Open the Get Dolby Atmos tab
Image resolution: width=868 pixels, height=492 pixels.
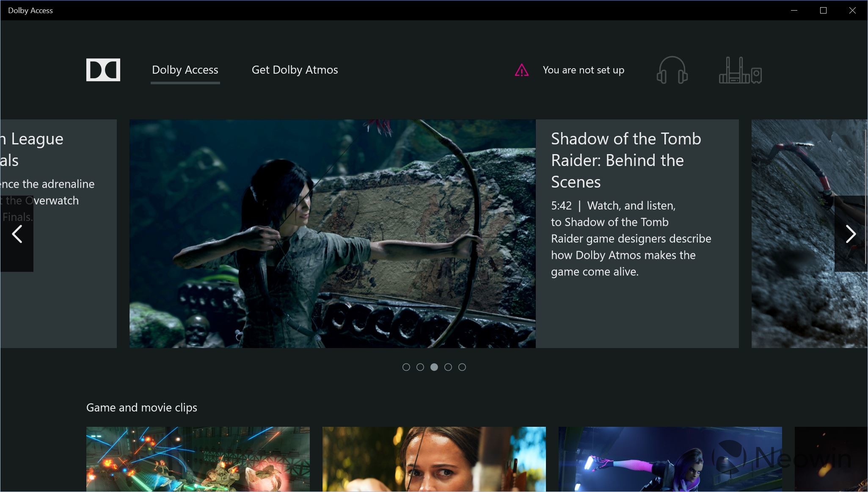pyautogui.click(x=295, y=70)
